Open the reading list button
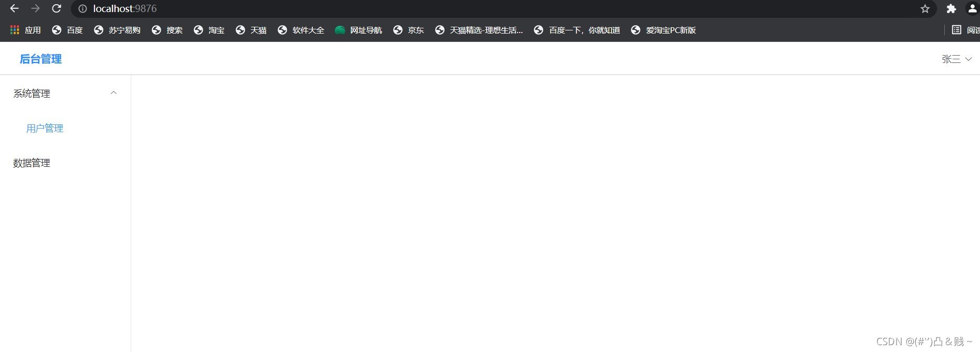 tap(965, 30)
